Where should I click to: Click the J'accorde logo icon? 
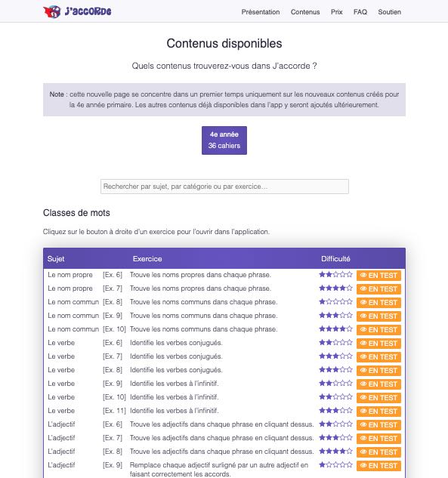tap(52, 12)
